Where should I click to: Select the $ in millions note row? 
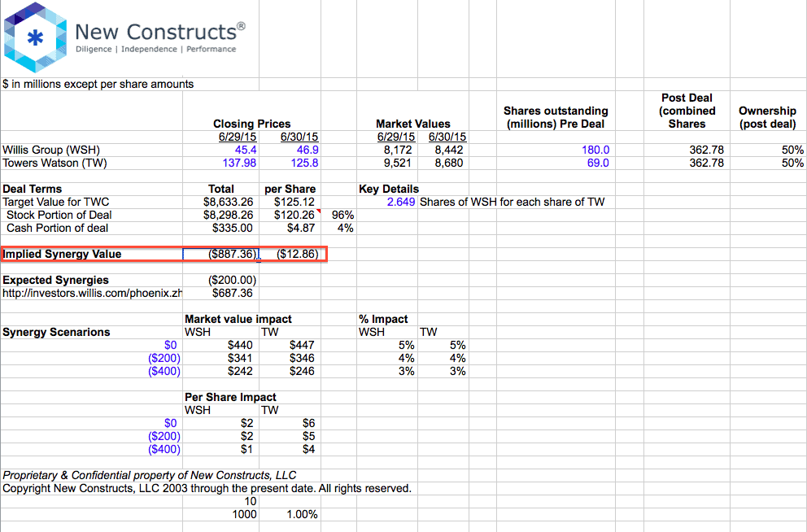(98, 84)
